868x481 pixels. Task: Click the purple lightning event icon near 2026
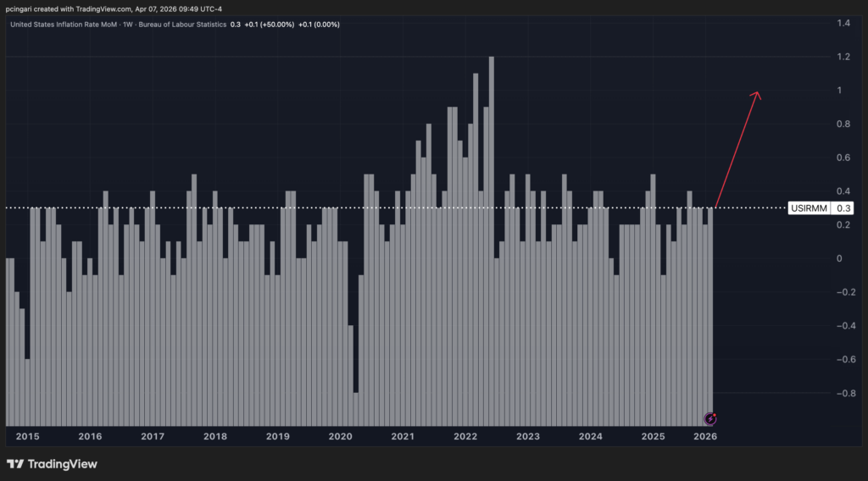[x=711, y=418]
